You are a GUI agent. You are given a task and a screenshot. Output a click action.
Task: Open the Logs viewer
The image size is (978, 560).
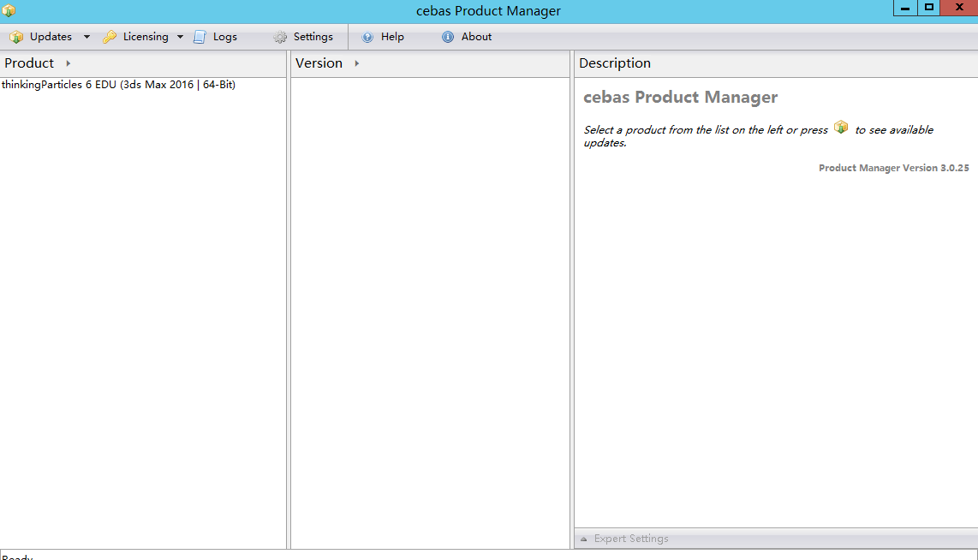click(216, 37)
